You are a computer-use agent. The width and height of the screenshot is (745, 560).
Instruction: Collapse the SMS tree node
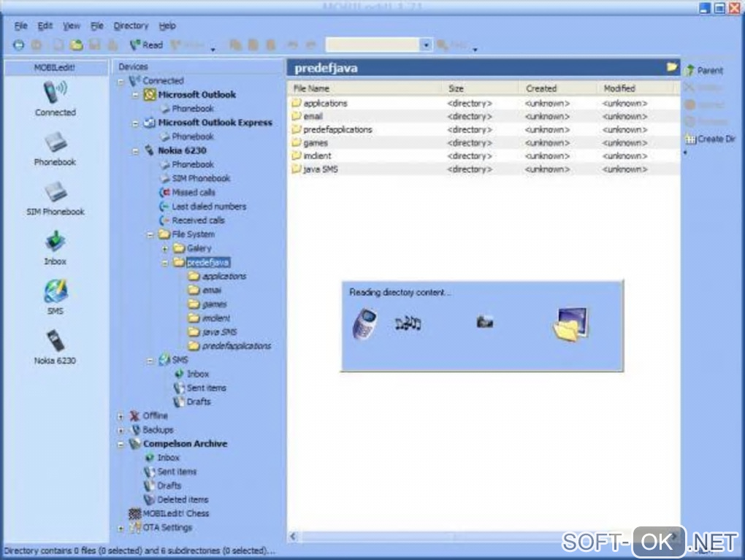(150, 361)
